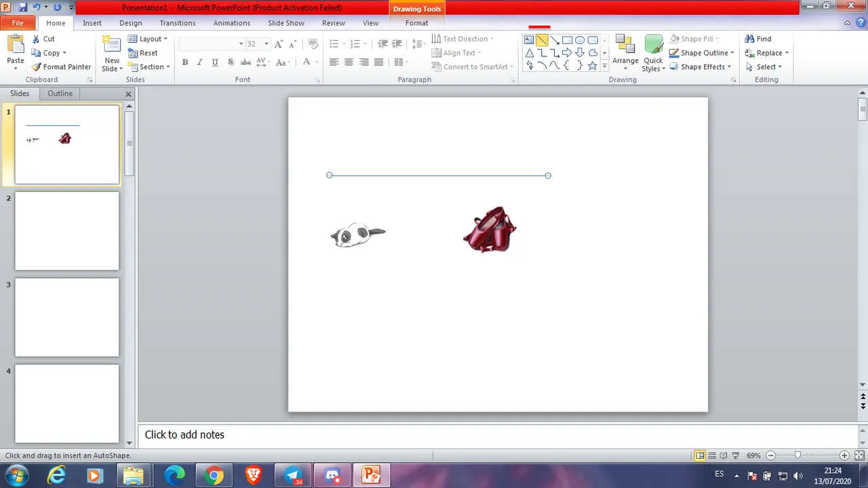Select the red ballet shoes picture

click(x=490, y=229)
